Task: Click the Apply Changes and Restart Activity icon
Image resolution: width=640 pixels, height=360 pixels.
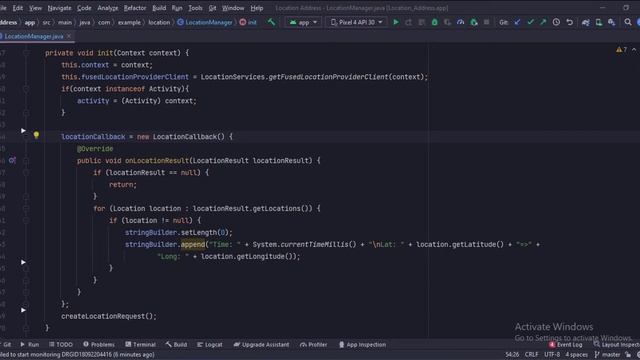Action: tap(409, 22)
